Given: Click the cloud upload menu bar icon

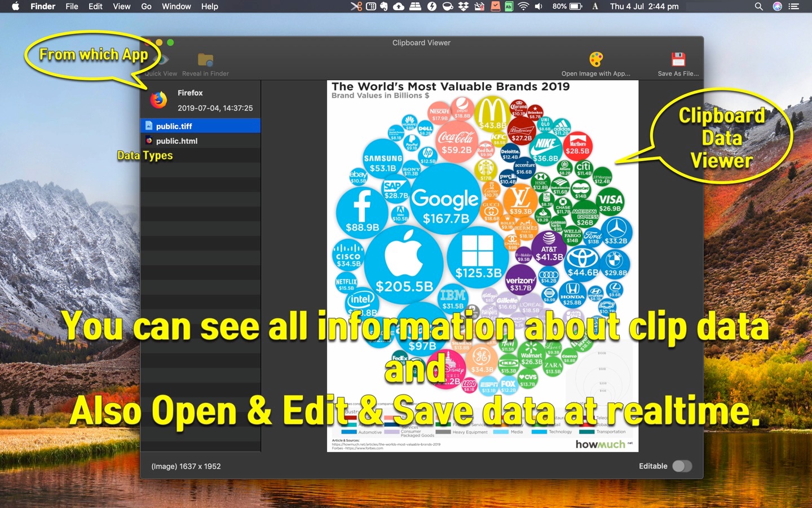Looking at the screenshot, I should [399, 6].
